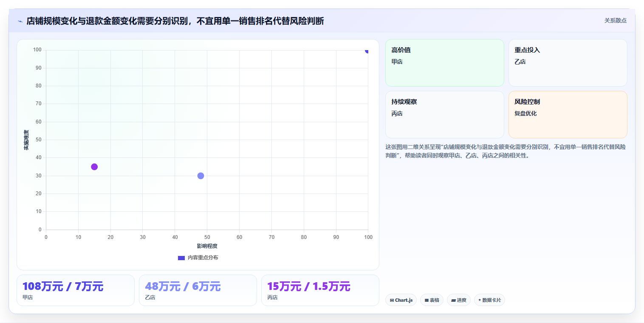Select the 15万元 / 1.5万元 丙店 card
This screenshot has height=323, width=644.
coord(320,290)
